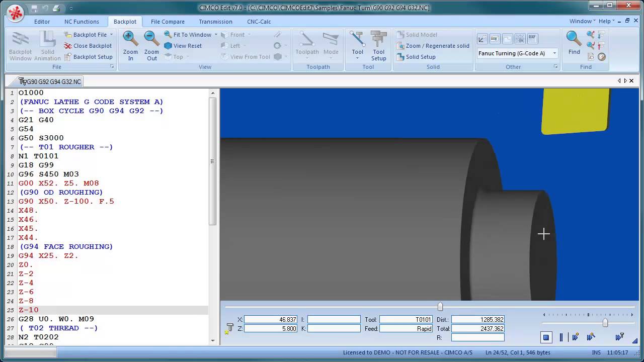Click the code editor scroll down arrow
The height and width of the screenshot is (362, 644).
coord(213,340)
